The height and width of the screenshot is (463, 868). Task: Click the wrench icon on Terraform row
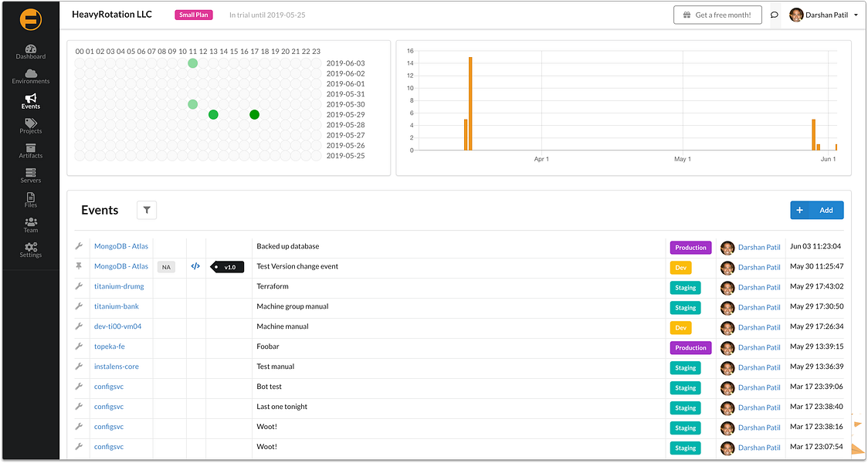pos(80,286)
